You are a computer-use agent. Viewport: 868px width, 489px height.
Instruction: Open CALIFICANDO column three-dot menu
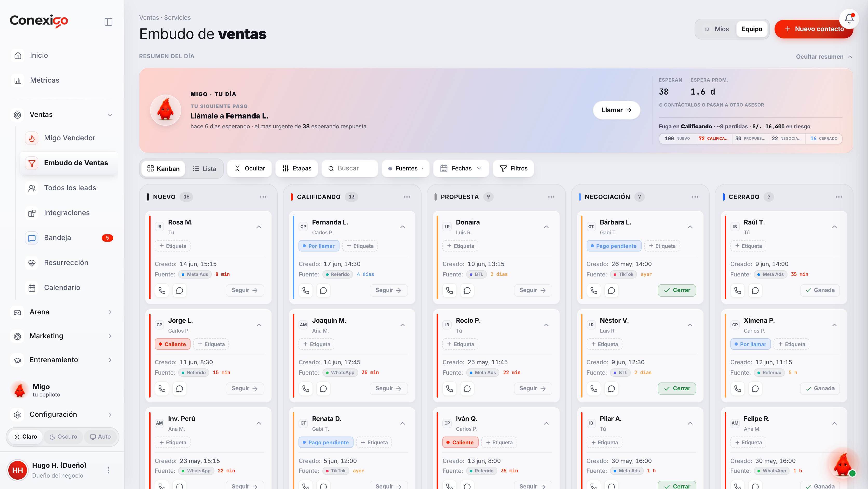click(407, 197)
